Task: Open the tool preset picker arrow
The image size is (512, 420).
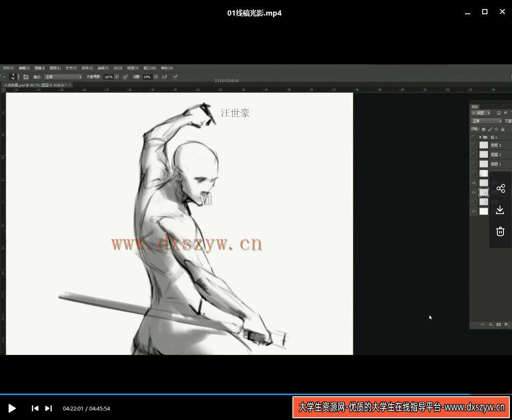Action: click(4, 77)
